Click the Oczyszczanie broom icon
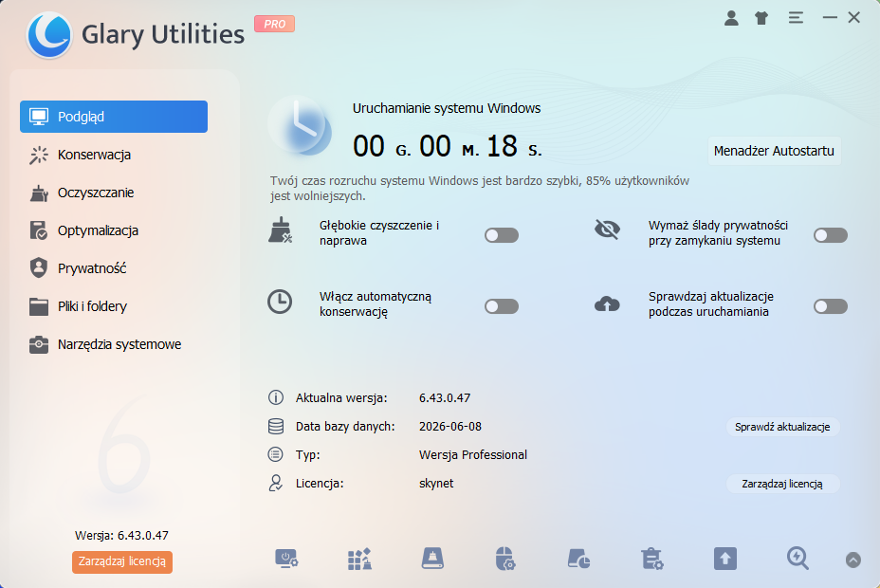The width and height of the screenshot is (880, 588). tap(39, 193)
